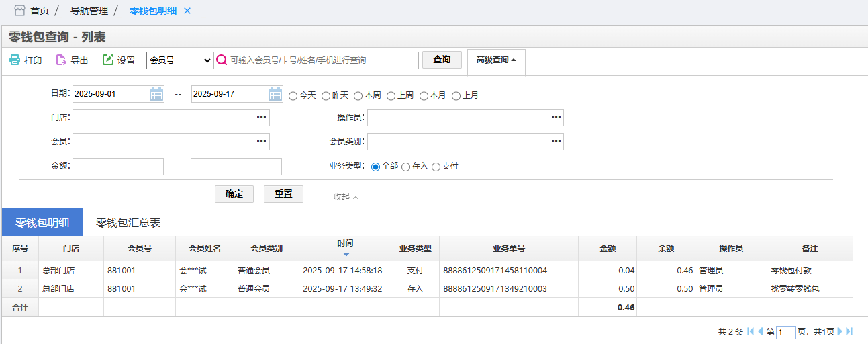Select the 今天 (today) radio option

point(293,96)
